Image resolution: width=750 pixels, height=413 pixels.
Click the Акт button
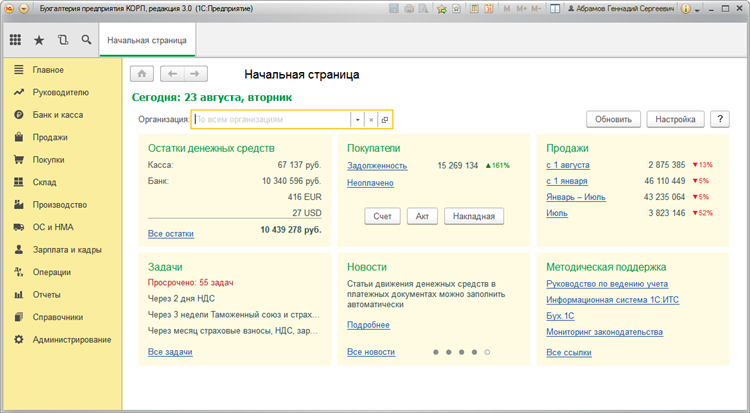click(x=422, y=216)
